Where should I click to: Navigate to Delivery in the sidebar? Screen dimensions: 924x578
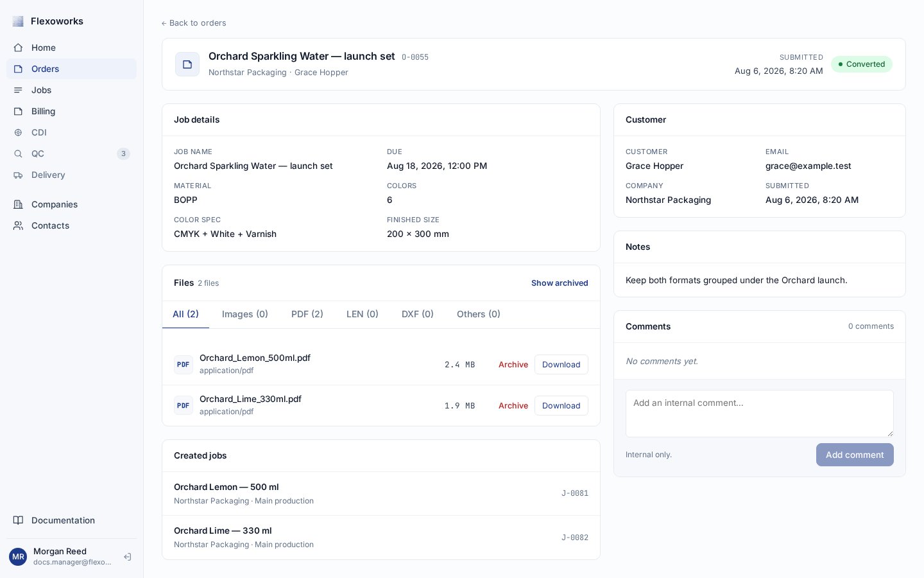coord(71,175)
